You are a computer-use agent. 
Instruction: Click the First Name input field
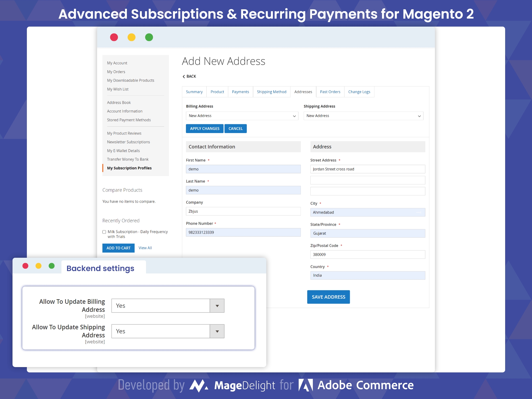244,169
